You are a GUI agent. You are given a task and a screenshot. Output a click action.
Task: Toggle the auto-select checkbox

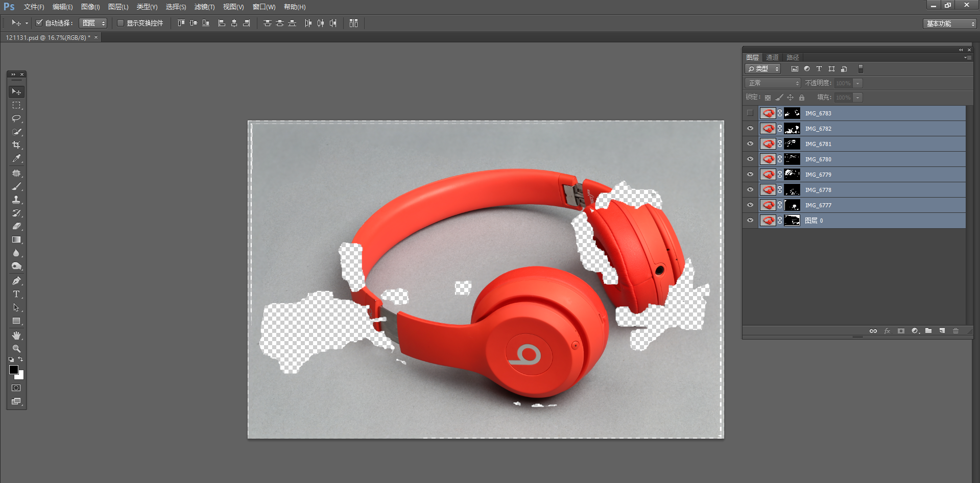pyautogui.click(x=39, y=23)
